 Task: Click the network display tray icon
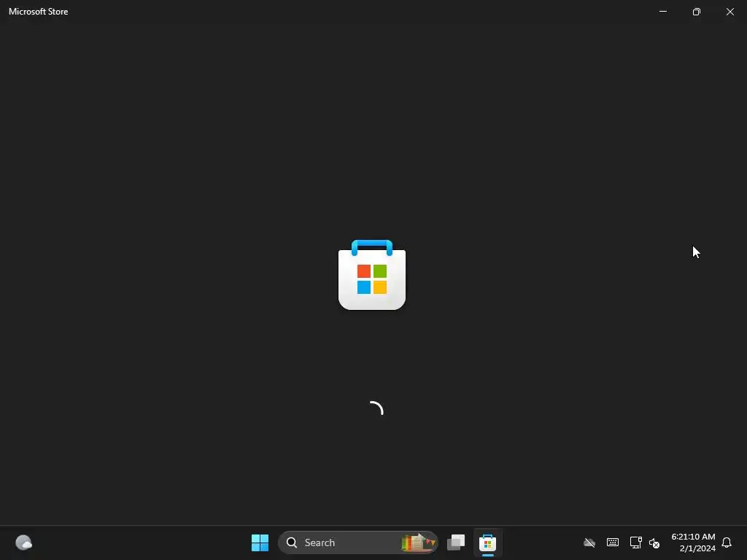635,542
